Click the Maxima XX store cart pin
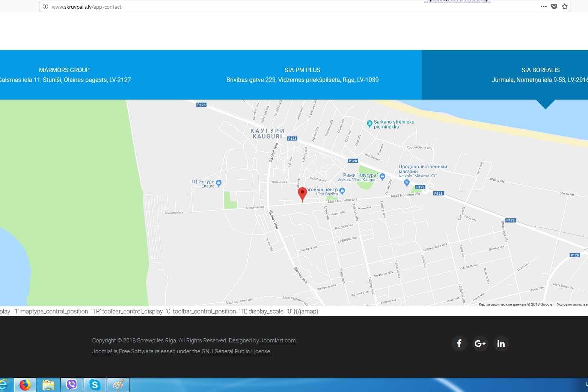Screen dimensions: 588x392 [x=406, y=183]
